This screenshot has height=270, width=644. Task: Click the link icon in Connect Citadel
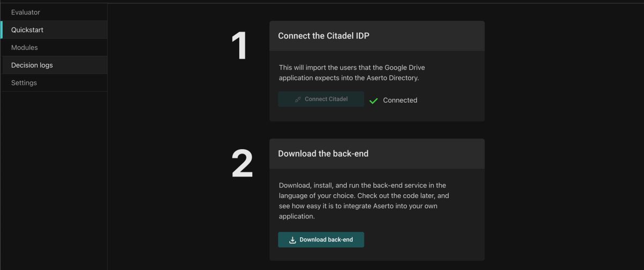point(298,99)
